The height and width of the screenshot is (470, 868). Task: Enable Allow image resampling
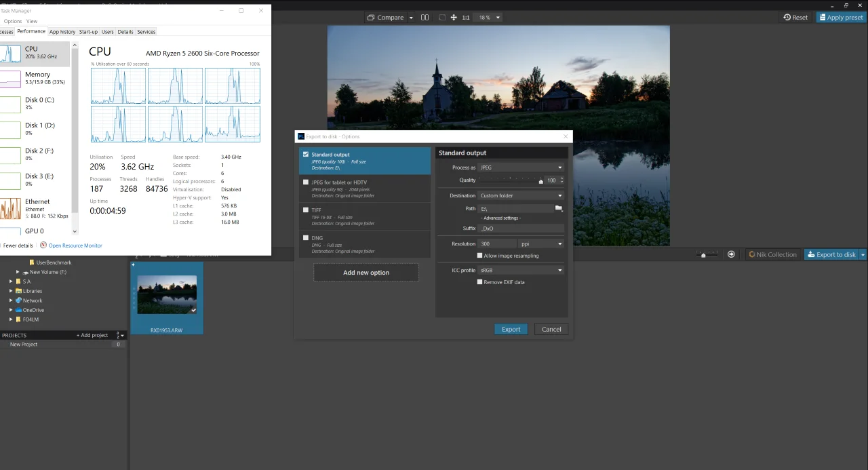(x=480, y=256)
